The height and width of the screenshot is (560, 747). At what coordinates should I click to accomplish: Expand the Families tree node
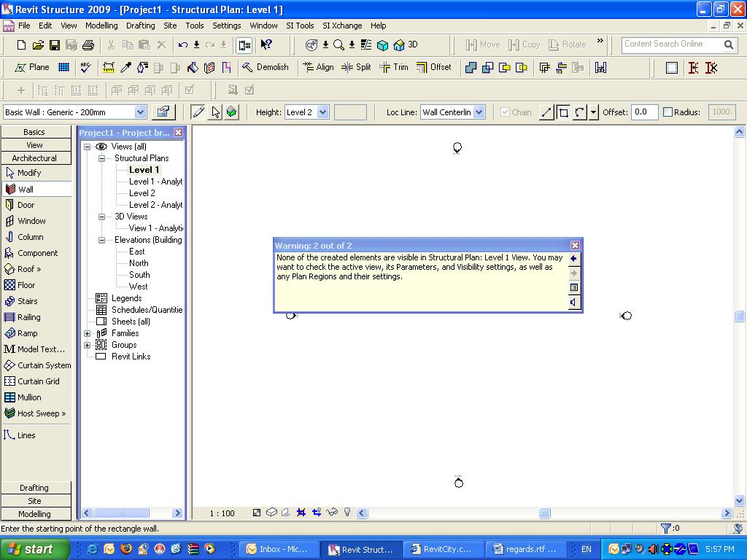point(88,333)
